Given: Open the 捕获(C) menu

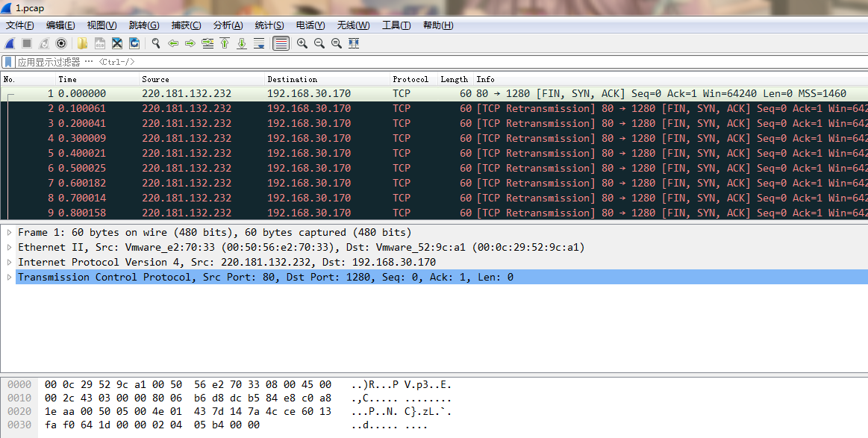Looking at the screenshot, I should pos(186,25).
